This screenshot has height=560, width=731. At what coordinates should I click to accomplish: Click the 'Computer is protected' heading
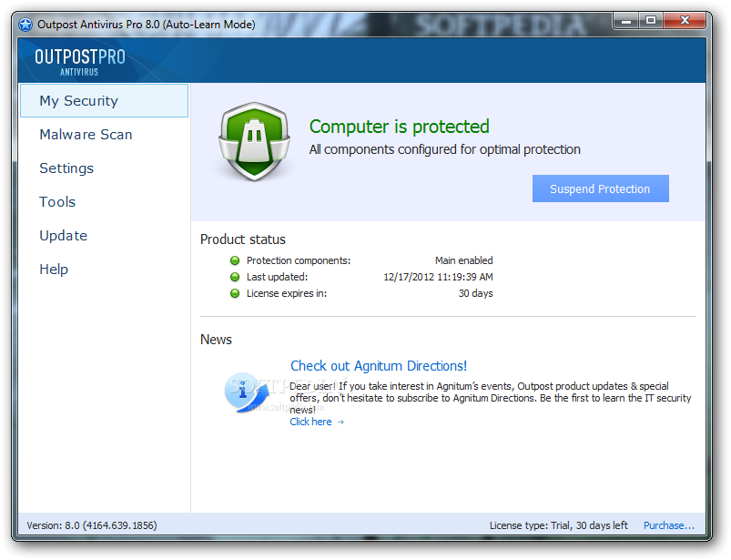[x=400, y=127]
